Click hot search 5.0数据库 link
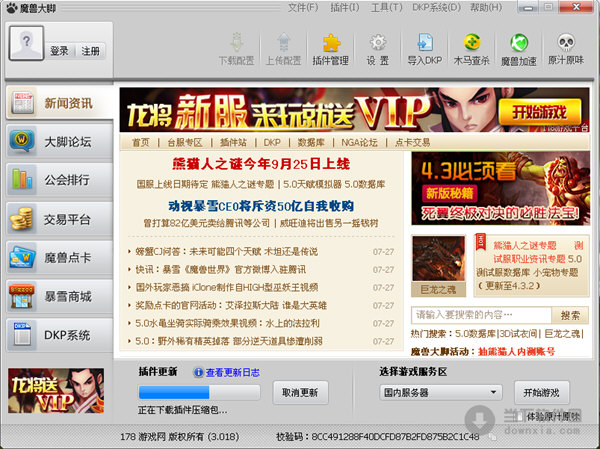 point(476,334)
